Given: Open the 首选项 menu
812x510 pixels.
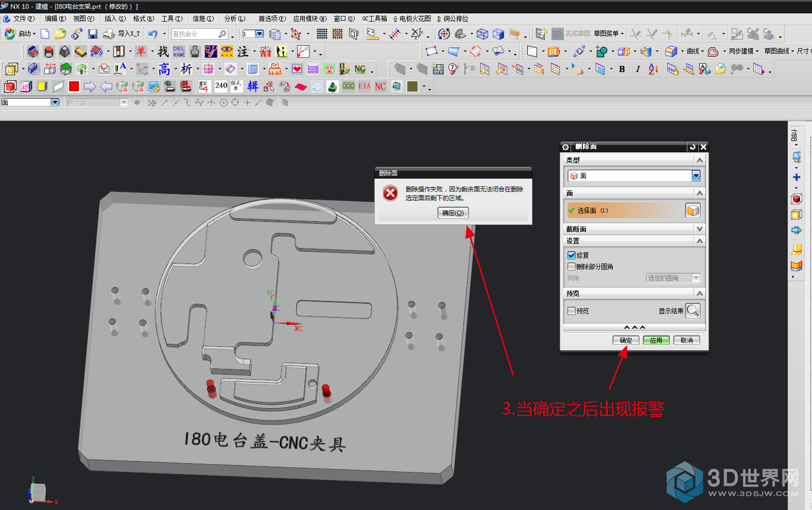Looking at the screenshot, I should pos(272,19).
